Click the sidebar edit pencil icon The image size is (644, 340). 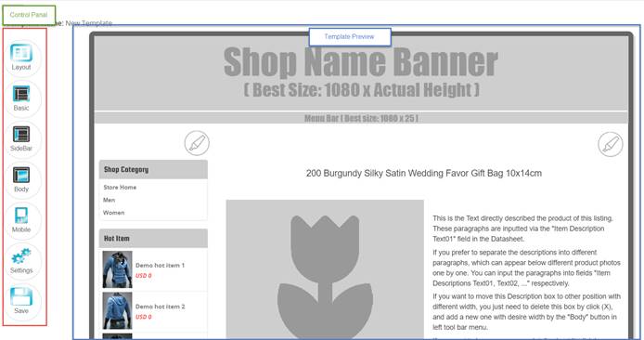click(197, 143)
